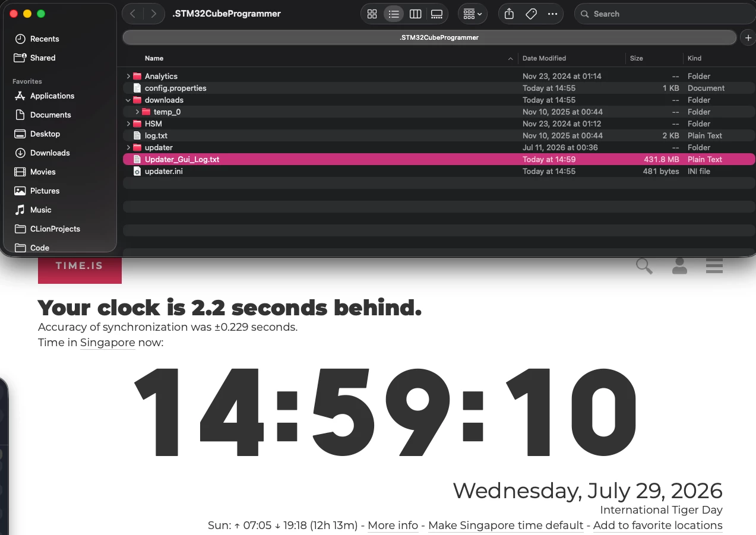Viewport: 756px width, 535px height.
Task: Go forward in Finder history
Action: [x=154, y=14]
